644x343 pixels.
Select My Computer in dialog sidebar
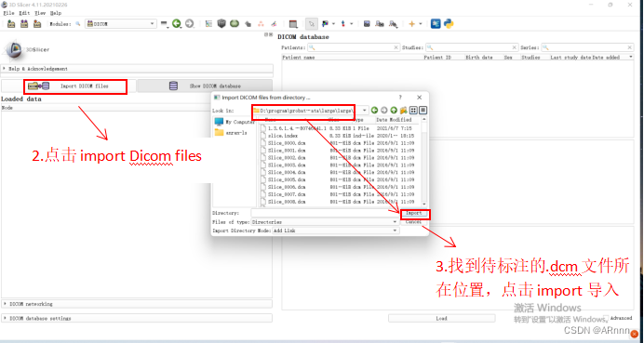[x=235, y=122]
